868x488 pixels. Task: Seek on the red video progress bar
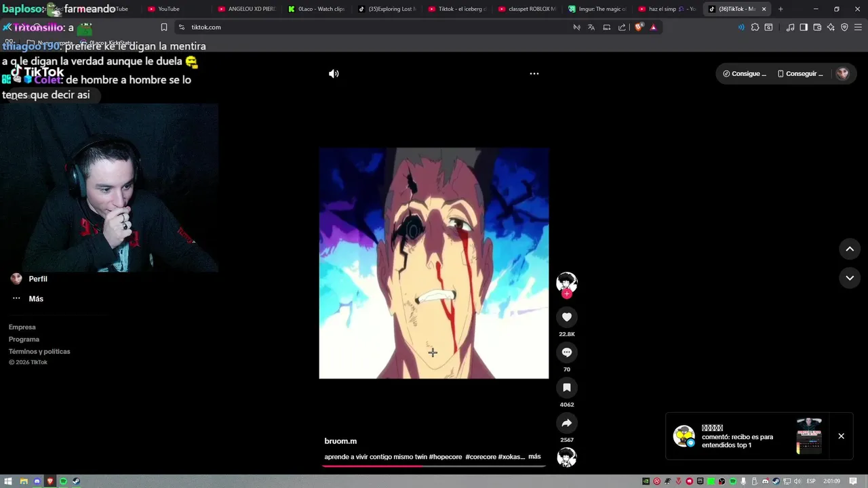coord(434,466)
